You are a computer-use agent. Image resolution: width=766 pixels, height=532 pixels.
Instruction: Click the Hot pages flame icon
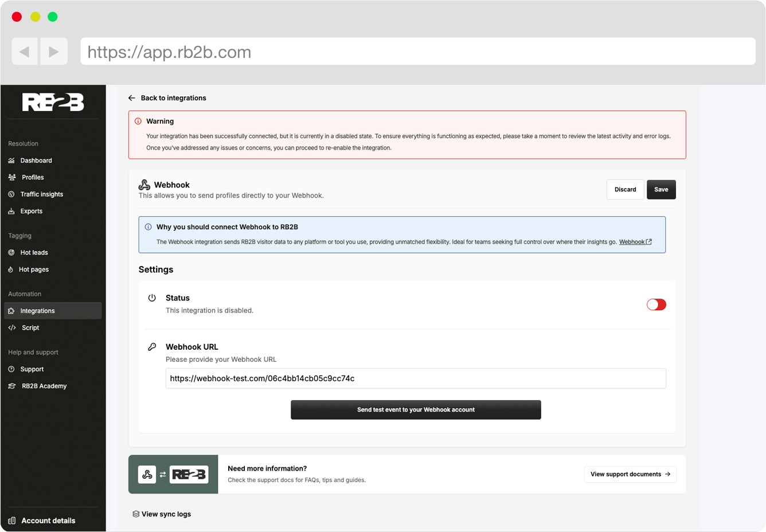click(x=11, y=269)
